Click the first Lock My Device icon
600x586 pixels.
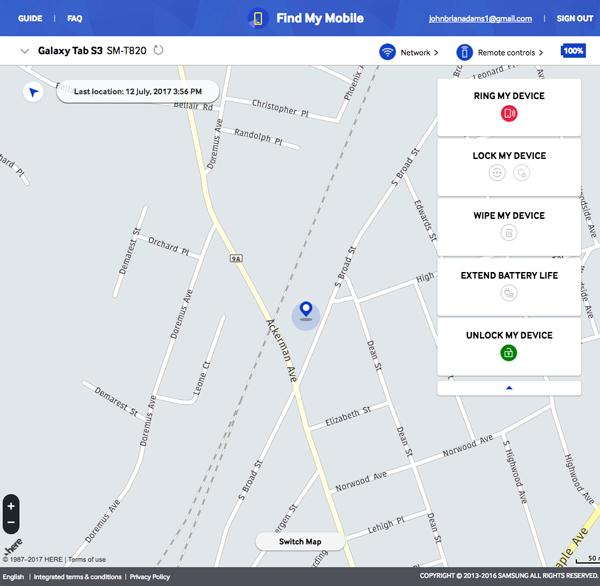click(497, 173)
